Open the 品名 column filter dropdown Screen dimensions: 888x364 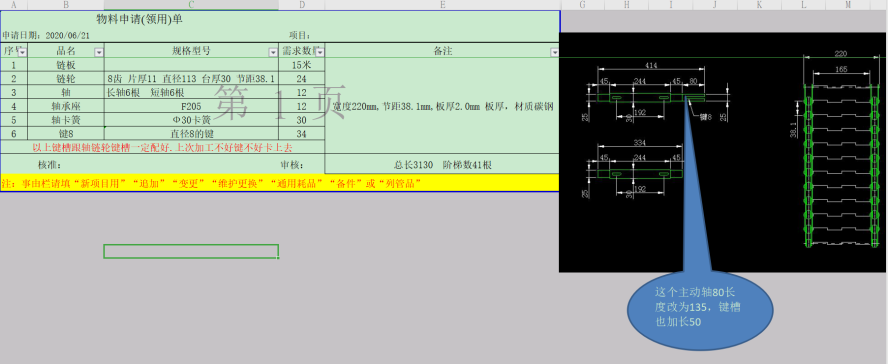pyautogui.click(x=99, y=52)
